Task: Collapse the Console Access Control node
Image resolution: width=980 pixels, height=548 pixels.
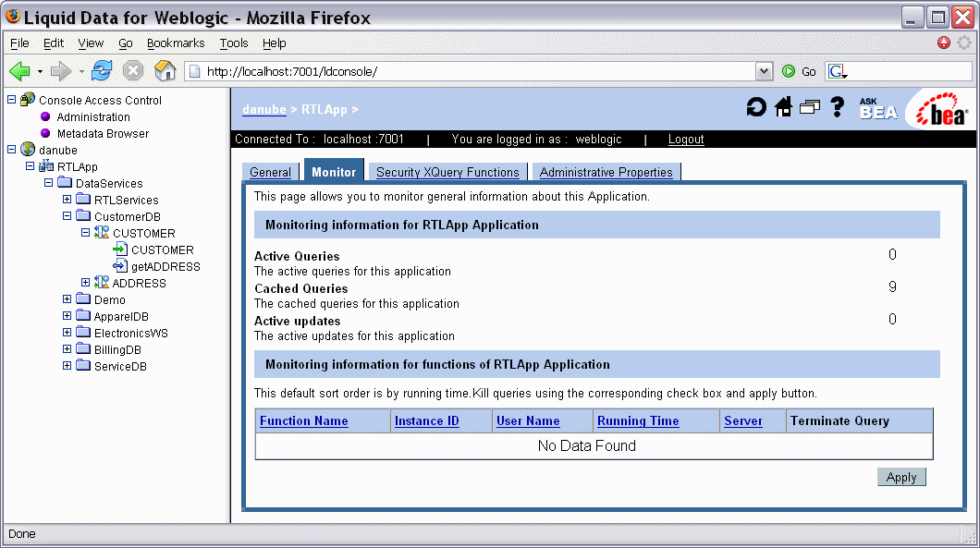Action: tap(11, 100)
